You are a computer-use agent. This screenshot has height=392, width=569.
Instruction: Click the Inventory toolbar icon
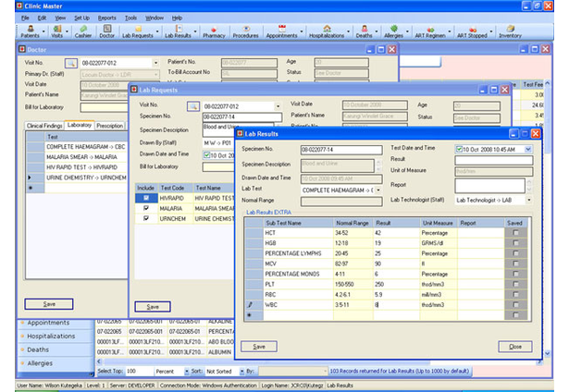[x=510, y=33]
